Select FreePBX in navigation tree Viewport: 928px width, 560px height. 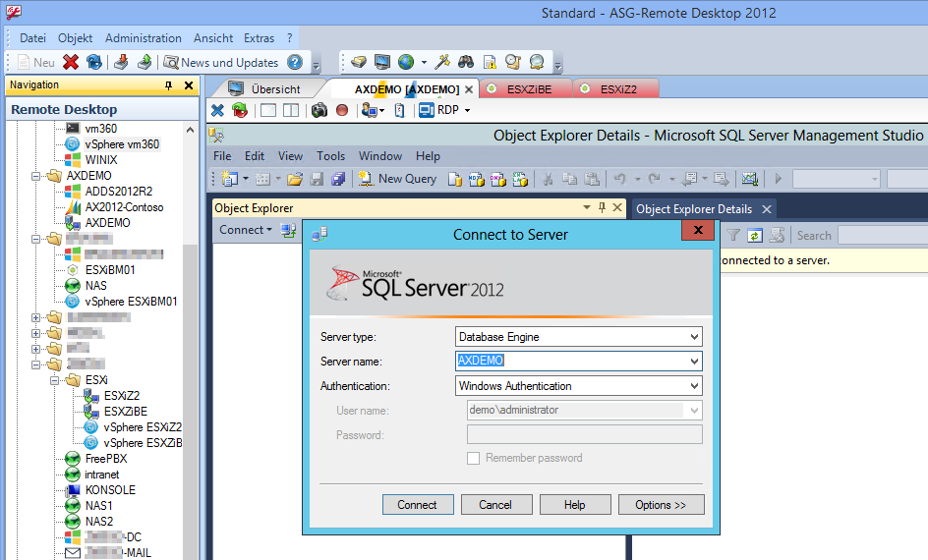click(x=106, y=459)
